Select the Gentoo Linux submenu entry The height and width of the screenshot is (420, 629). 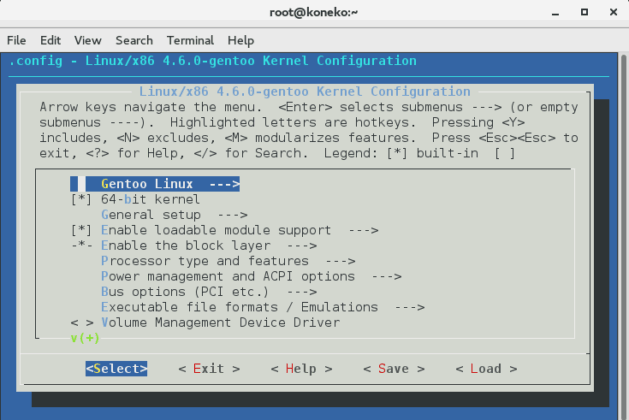click(x=155, y=184)
